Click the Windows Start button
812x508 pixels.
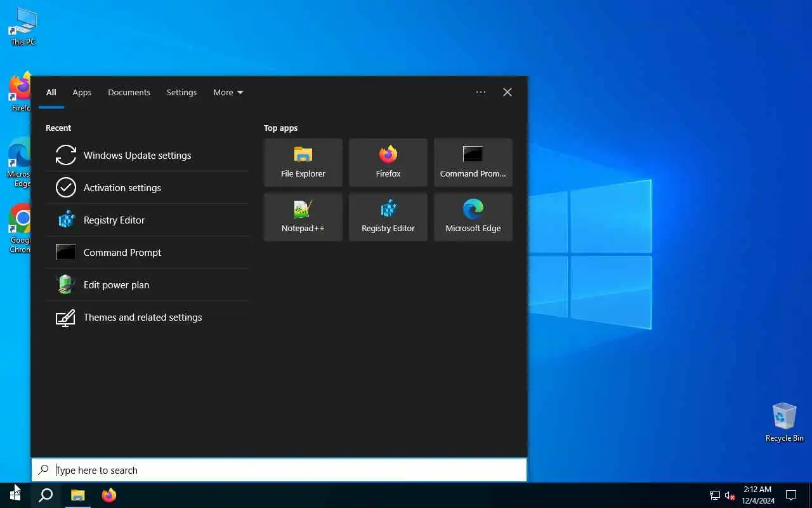(x=15, y=495)
